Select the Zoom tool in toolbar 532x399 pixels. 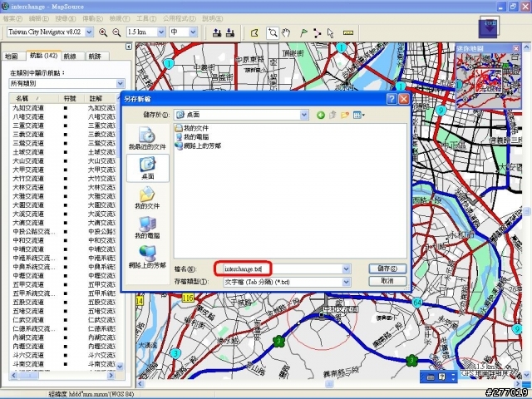pos(272,32)
